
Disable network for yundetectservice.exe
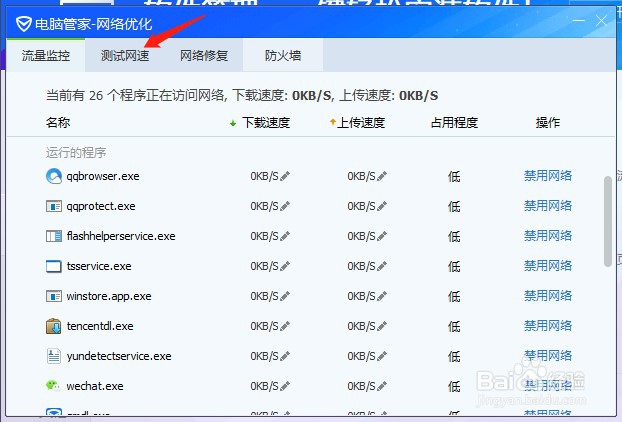tap(548, 356)
